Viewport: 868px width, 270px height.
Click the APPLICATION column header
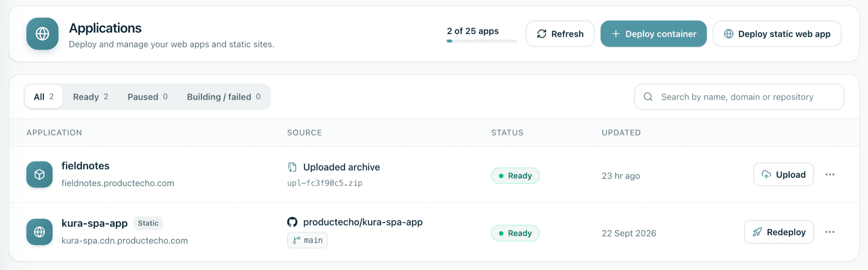(x=54, y=133)
